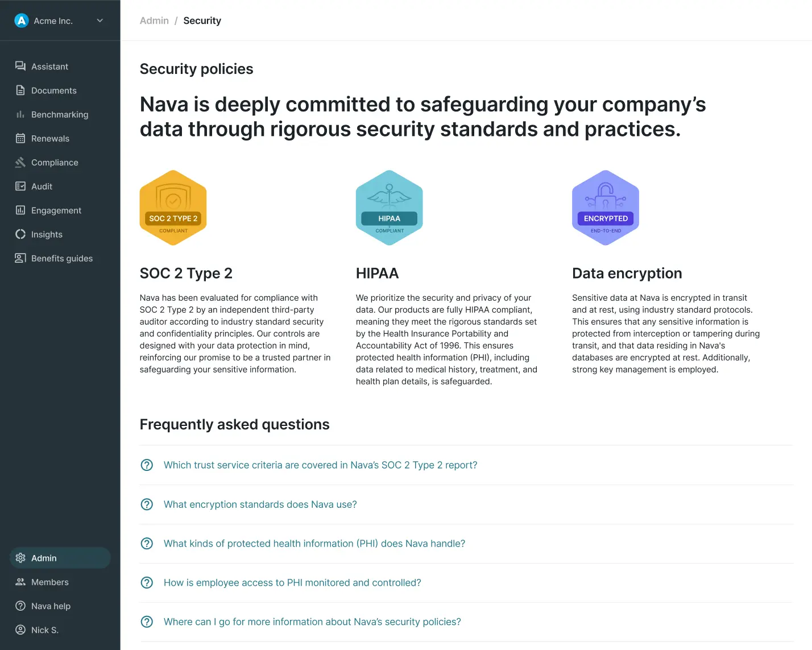Expand the SOC 2 Type 2 trust criteria FAQ
Viewport: 812px width, 650px height.
[x=320, y=465]
